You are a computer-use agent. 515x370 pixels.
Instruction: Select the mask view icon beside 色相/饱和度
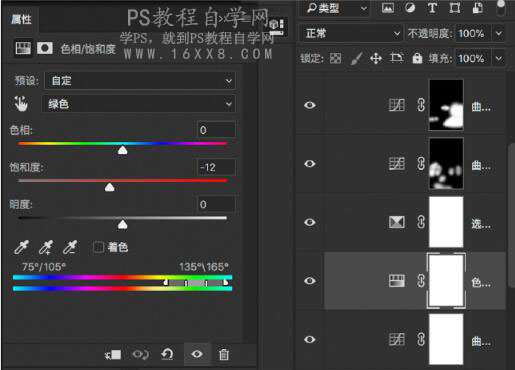(45, 48)
